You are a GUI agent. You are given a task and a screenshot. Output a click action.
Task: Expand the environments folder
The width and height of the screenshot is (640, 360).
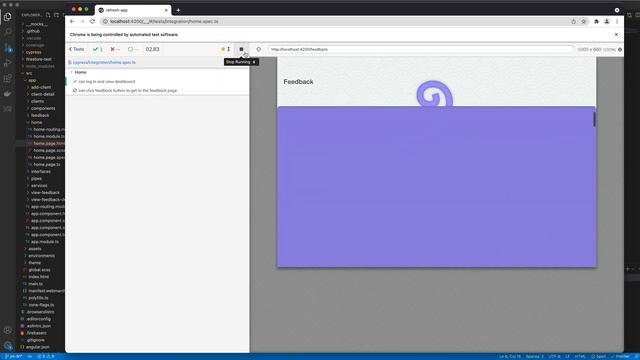(x=42, y=256)
